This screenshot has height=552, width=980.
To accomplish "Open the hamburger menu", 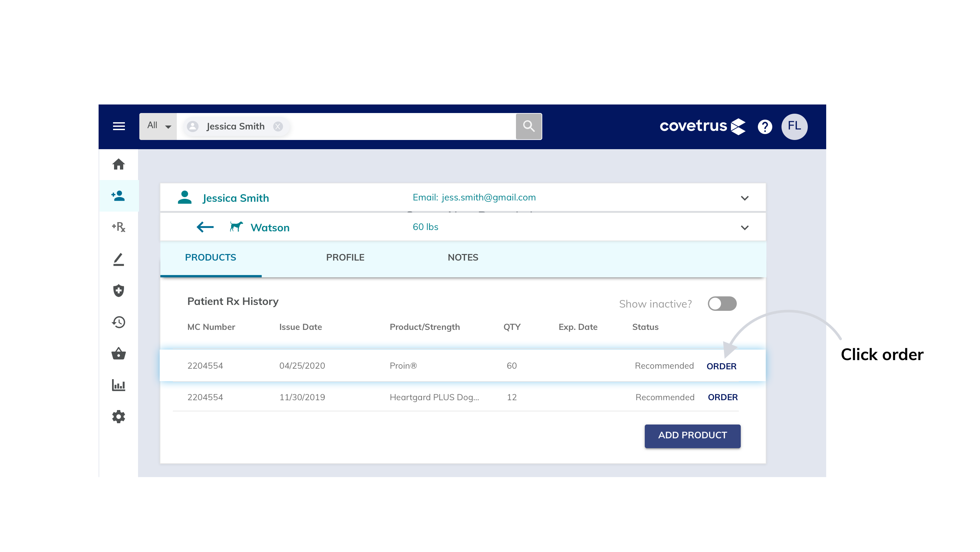I will [119, 126].
